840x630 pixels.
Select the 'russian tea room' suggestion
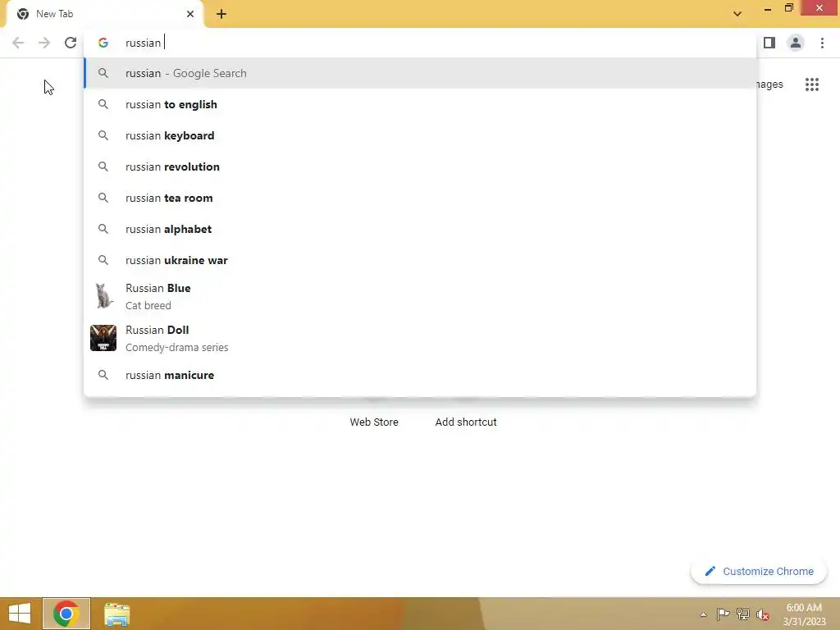pos(421,198)
